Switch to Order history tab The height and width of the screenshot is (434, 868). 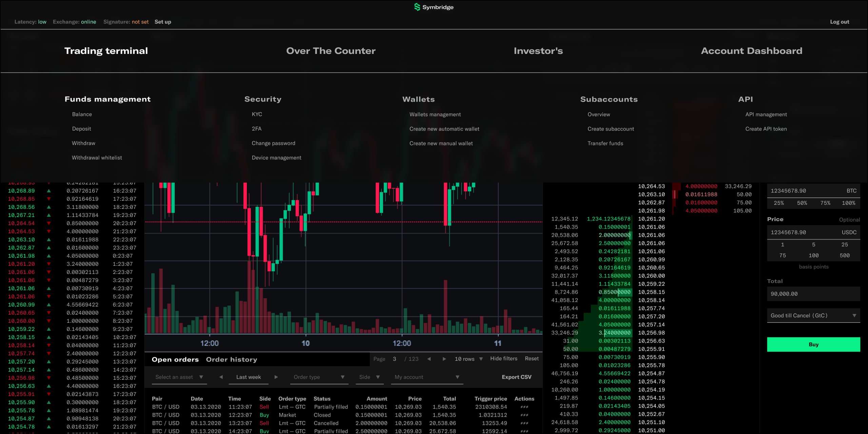232,359
